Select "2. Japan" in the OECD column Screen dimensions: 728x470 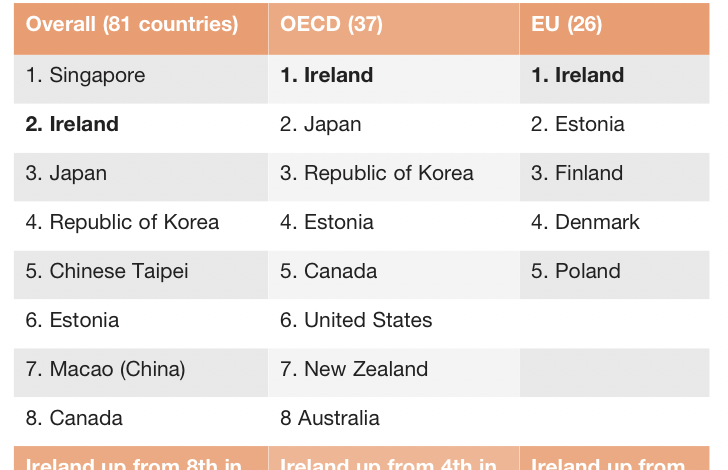click(x=320, y=124)
